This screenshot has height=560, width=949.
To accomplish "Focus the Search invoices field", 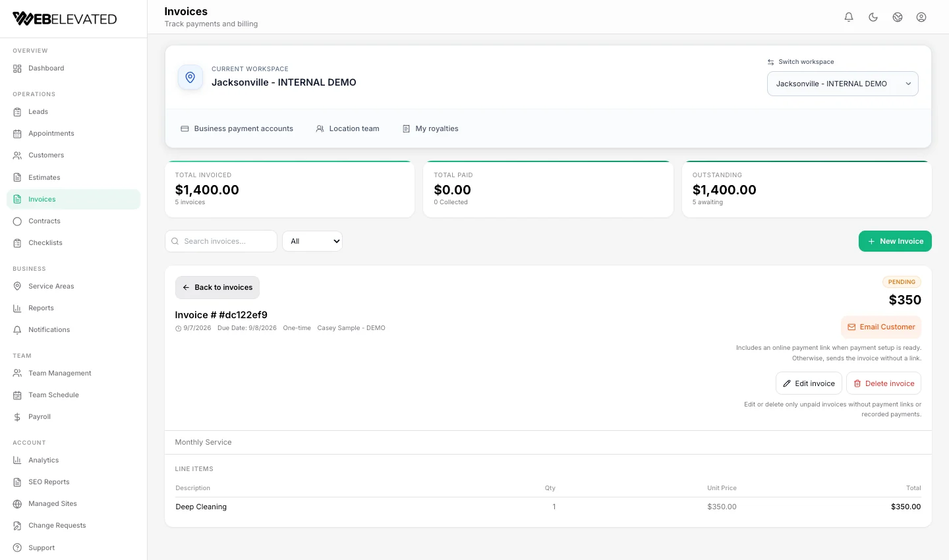I will (221, 241).
